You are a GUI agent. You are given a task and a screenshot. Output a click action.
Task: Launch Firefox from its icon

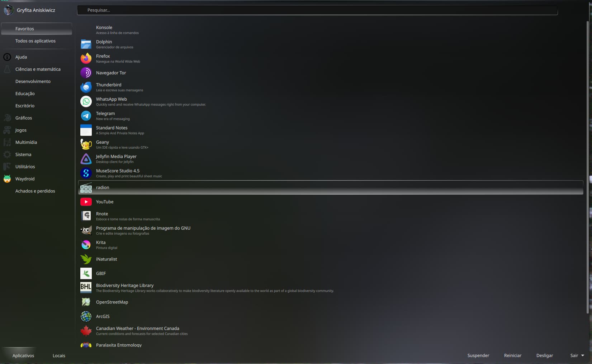(86, 58)
